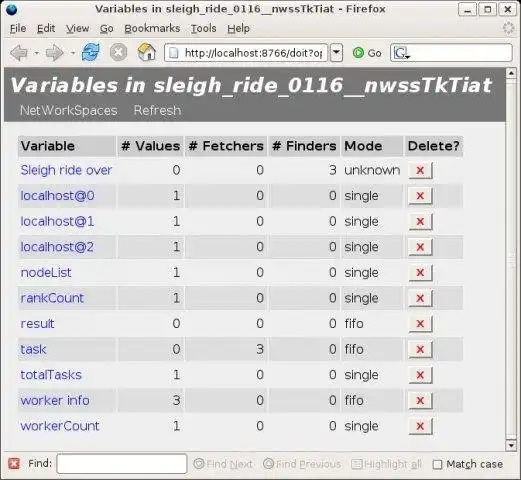Open the localhost@0 variable link
The width and height of the screenshot is (521, 480).
(x=58, y=196)
